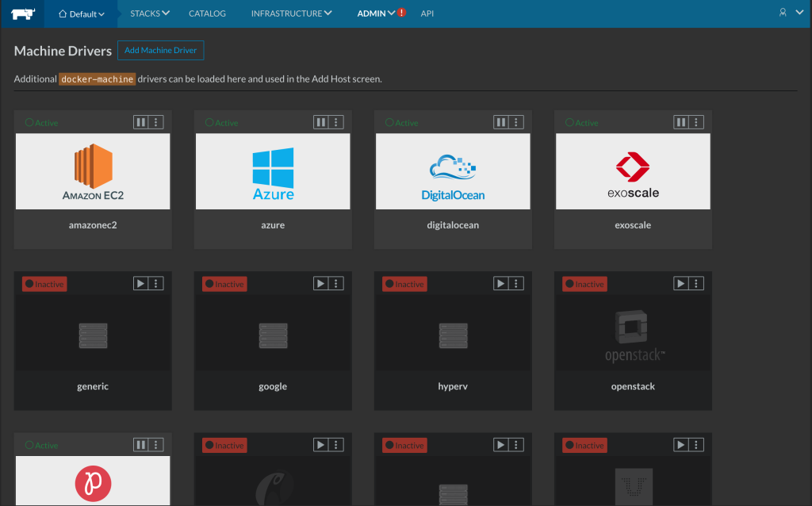This screenshot has width=812, height=506.
Task: Click the Inactive status badge on openstack
Action: click(584, 284)
